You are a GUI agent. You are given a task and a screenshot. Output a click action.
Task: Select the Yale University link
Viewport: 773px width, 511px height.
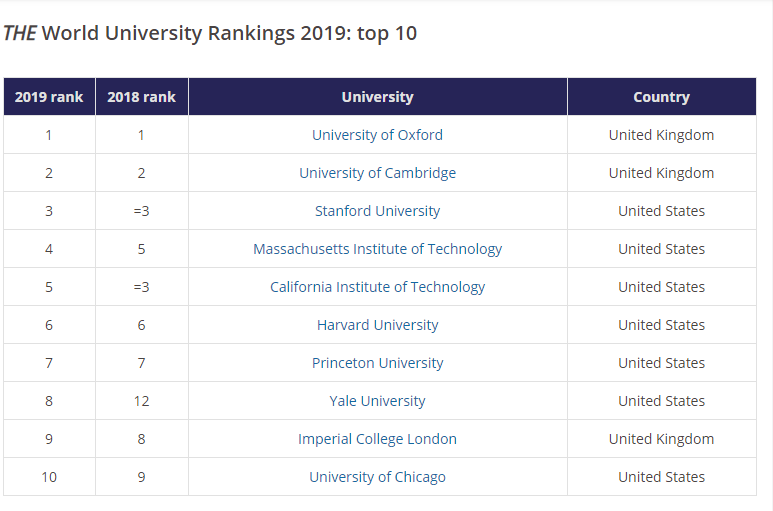tap(377, 401)
